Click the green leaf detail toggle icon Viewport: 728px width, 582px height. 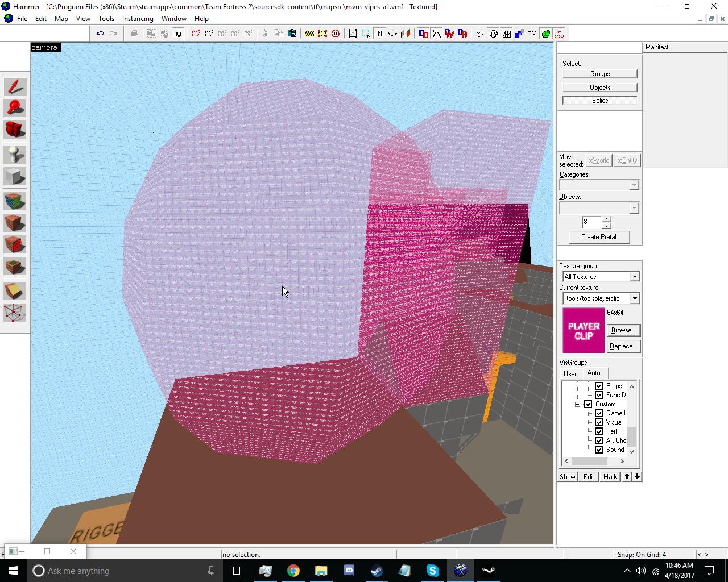click(x=546, y=34)
